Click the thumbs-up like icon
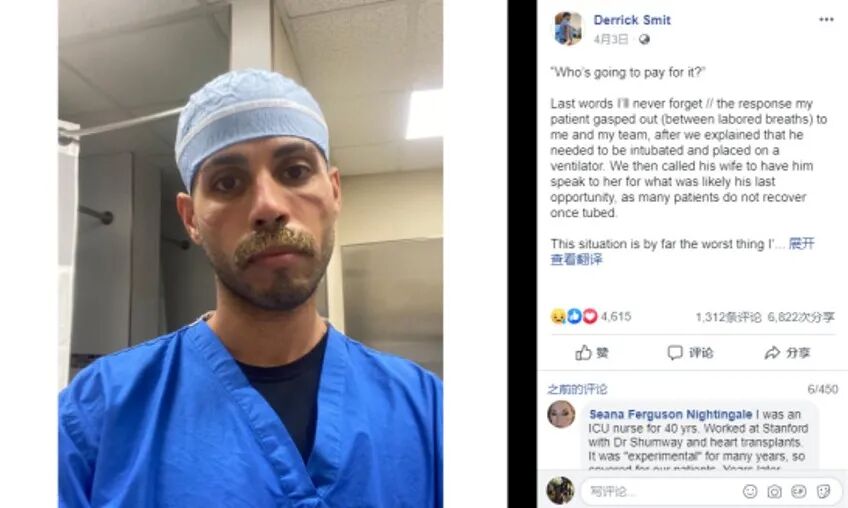This screenshot has height=508, width=848. pyautogui.click(x=583, y=353)
